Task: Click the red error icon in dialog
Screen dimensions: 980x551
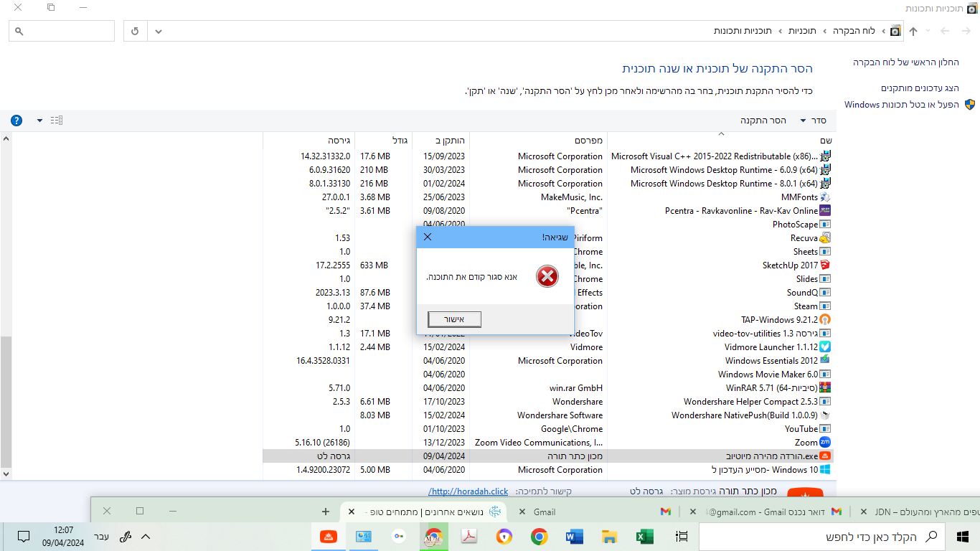Action: click(x=547, y=275)
